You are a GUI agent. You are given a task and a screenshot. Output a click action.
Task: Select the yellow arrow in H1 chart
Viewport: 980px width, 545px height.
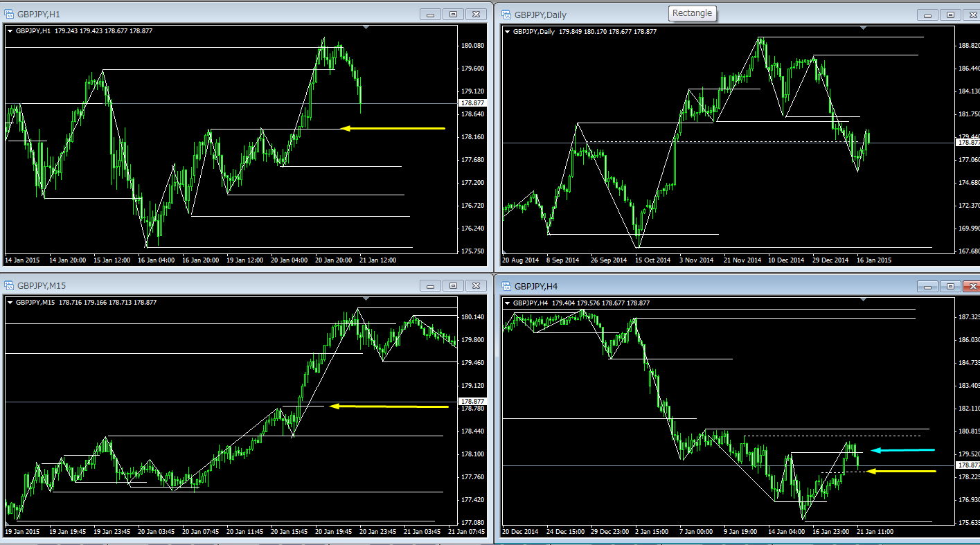click(x=393, y=128)
